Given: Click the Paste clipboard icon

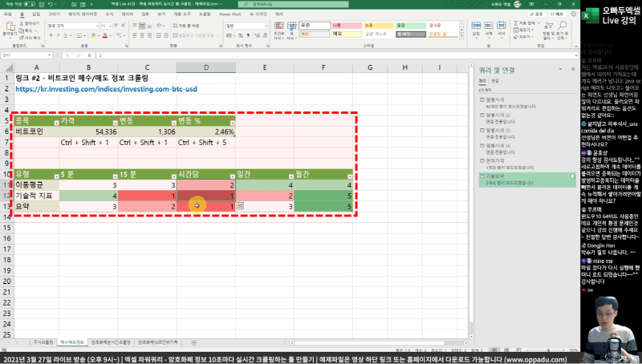Looking at the screenshot, I should coord(9,27).
